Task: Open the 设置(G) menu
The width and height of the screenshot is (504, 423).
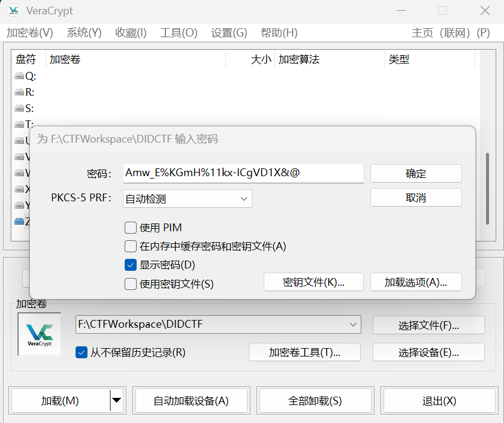Action: (x=229, y=33)
